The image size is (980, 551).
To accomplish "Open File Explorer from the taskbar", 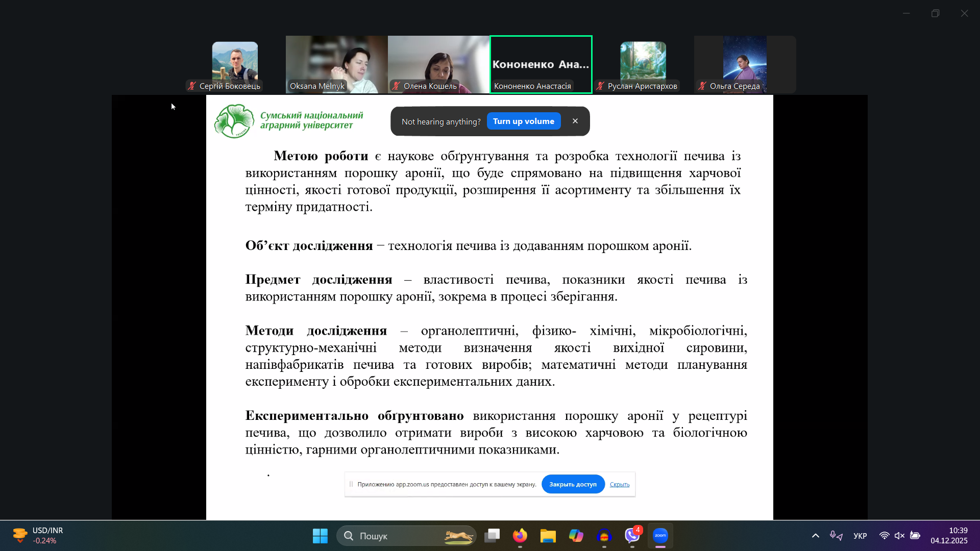I will [548, 536].
